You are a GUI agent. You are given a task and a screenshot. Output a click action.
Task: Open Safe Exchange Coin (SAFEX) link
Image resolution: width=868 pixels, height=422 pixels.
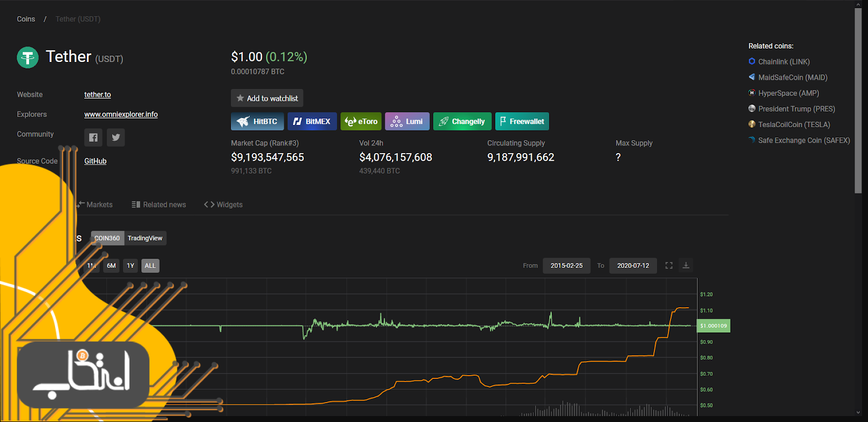(804, 140)
